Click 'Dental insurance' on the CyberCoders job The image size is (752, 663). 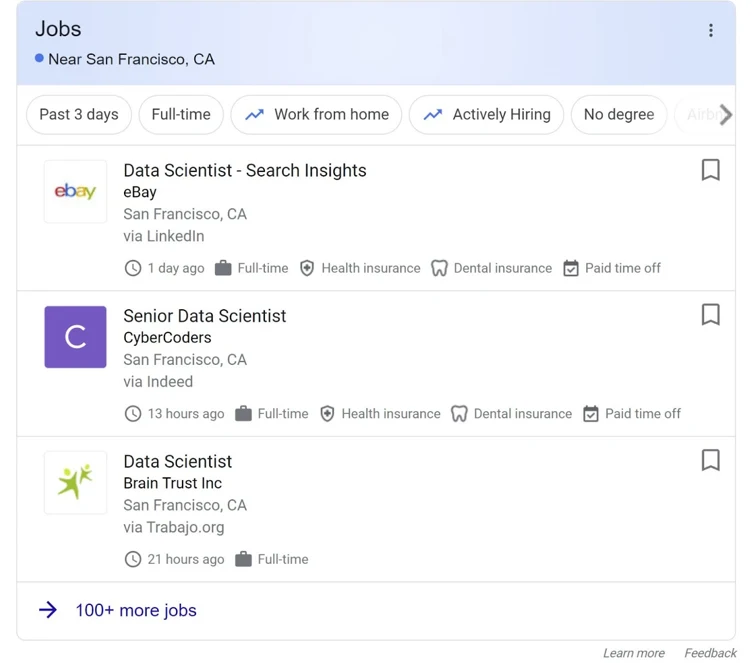coord(523,414)
